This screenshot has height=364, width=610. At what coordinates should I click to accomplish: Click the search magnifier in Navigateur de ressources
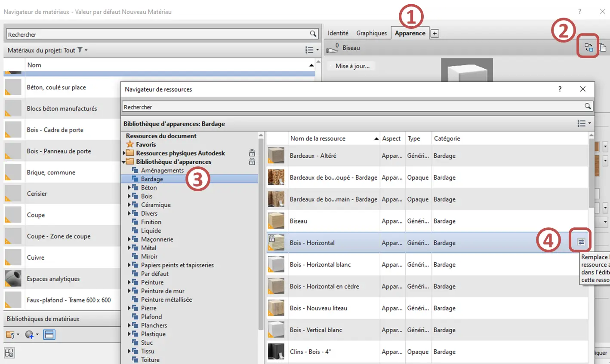(588, 106)
